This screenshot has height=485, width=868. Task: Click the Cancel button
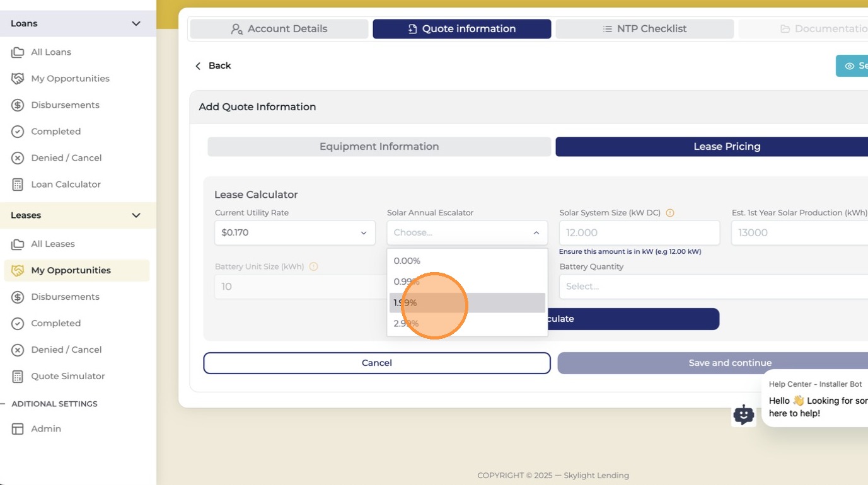coord(377,363)
